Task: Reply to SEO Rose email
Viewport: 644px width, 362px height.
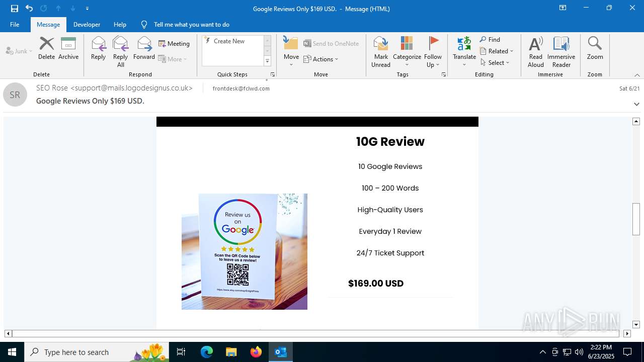Action: pyautogui.click(x=98, y=48)
